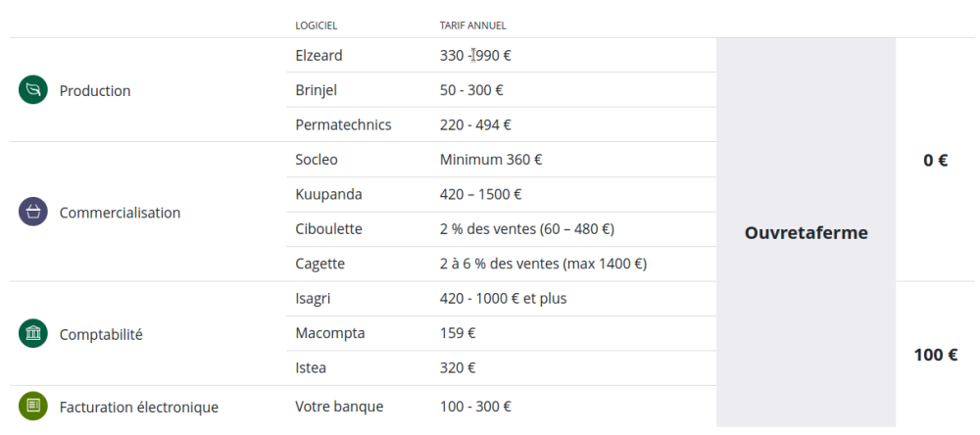
Task: Select the Brinjel software entry
Action: (x=316, y=90)
